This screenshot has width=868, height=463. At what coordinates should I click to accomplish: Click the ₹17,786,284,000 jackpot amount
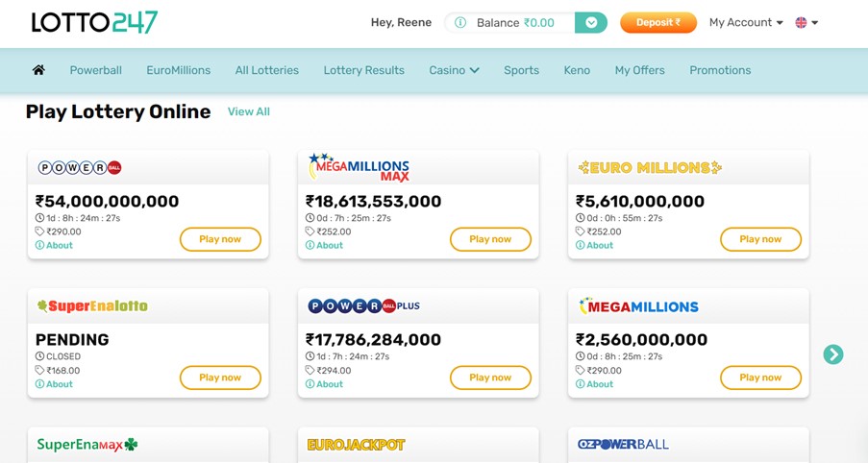[x=374, y=340]
